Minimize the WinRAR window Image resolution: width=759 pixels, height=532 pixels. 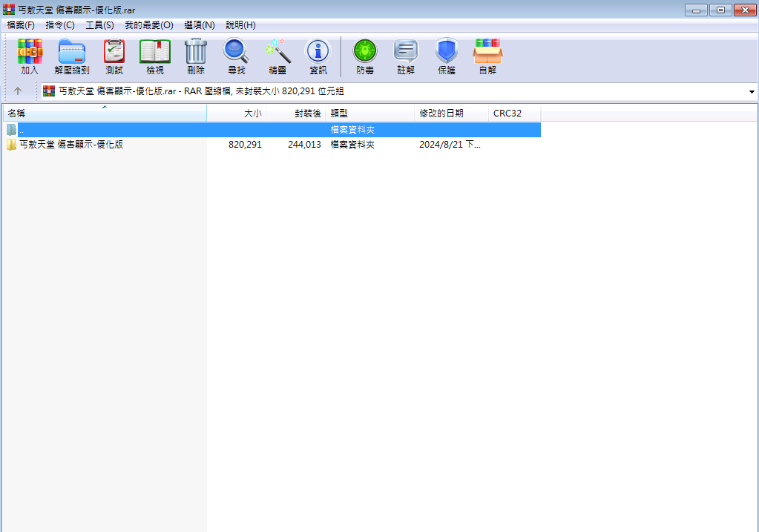point(696,10)
